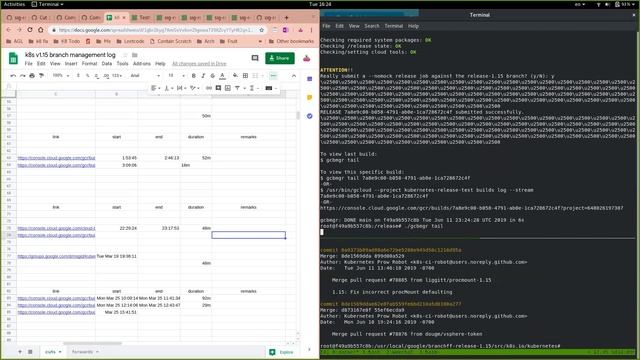The image size is (640, 360).
Task: Open the borders tool
Action: 245,76
